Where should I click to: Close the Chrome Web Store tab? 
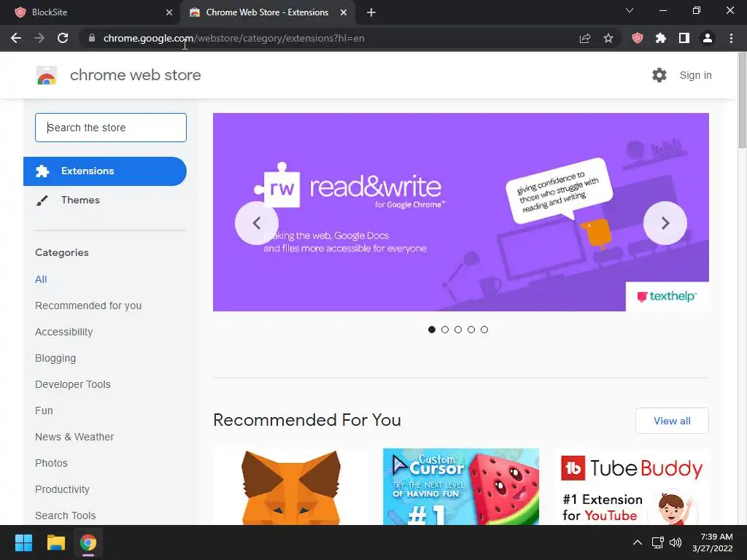(344, 12)
